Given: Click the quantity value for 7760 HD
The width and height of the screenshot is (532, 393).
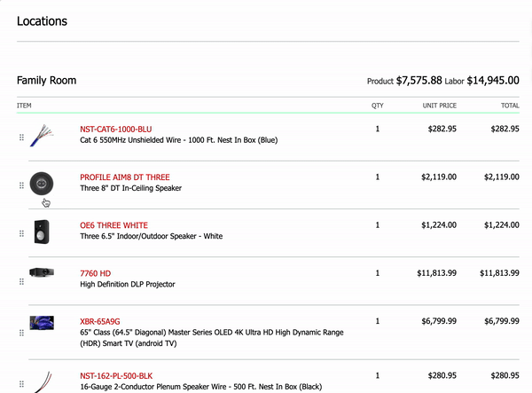Looking at the screenshot, I should 378,273.
